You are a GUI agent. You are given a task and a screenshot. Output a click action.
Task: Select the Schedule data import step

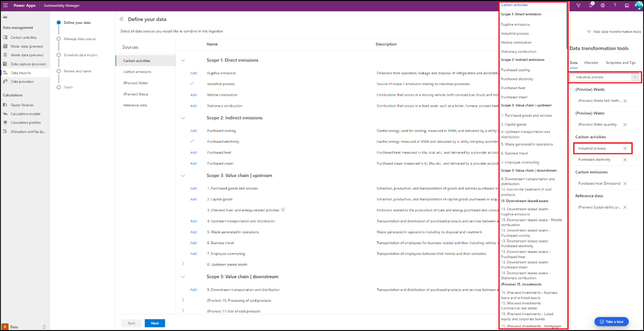click(77, 55)
